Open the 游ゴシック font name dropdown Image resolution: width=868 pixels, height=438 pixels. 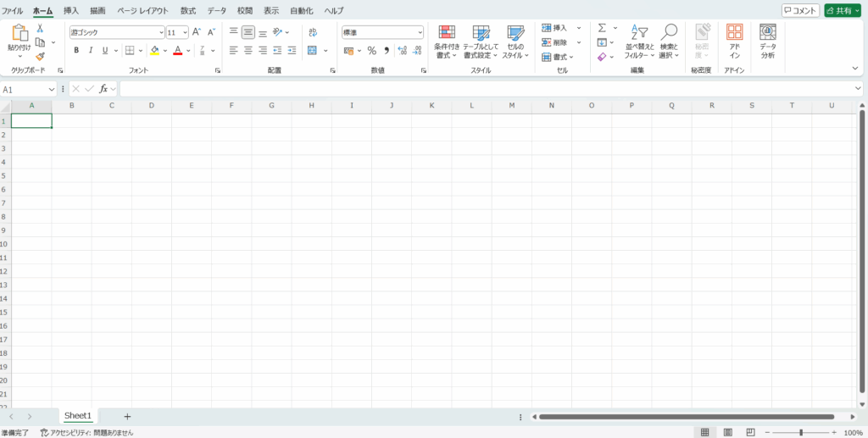(x=161, y=33)
